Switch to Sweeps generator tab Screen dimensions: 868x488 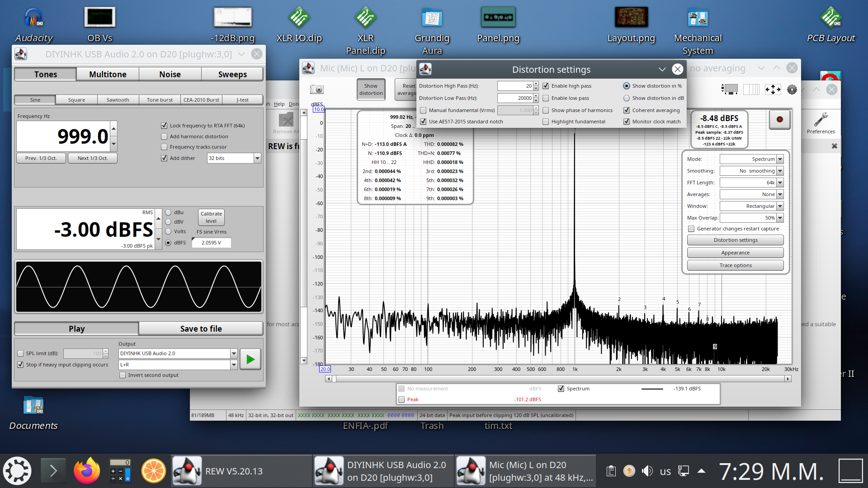click(232, 74)
